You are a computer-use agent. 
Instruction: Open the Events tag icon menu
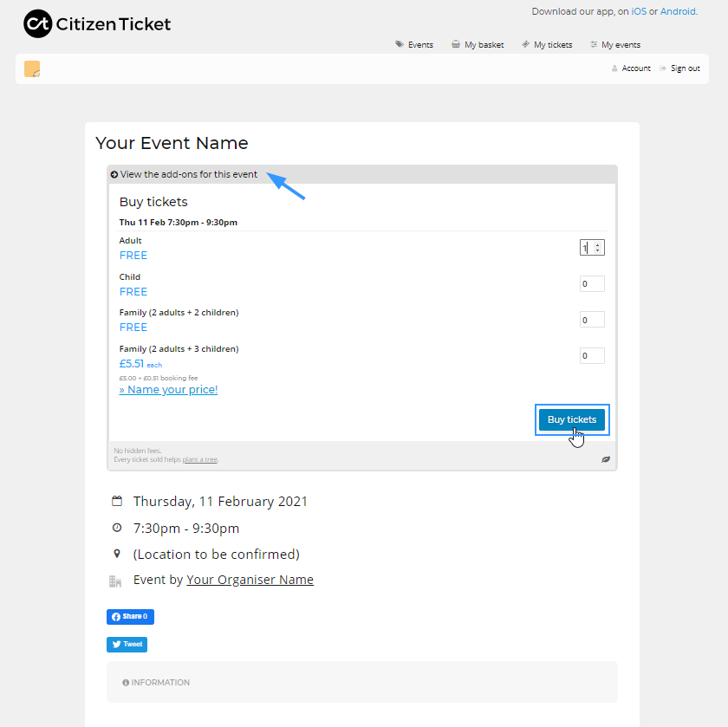pos(400,44)
